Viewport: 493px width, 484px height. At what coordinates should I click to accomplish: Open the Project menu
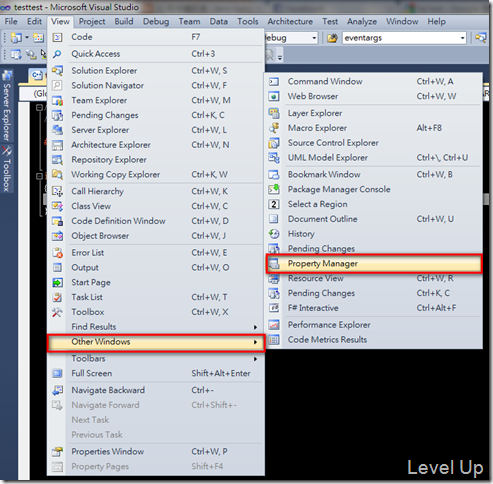click(92, 22)
